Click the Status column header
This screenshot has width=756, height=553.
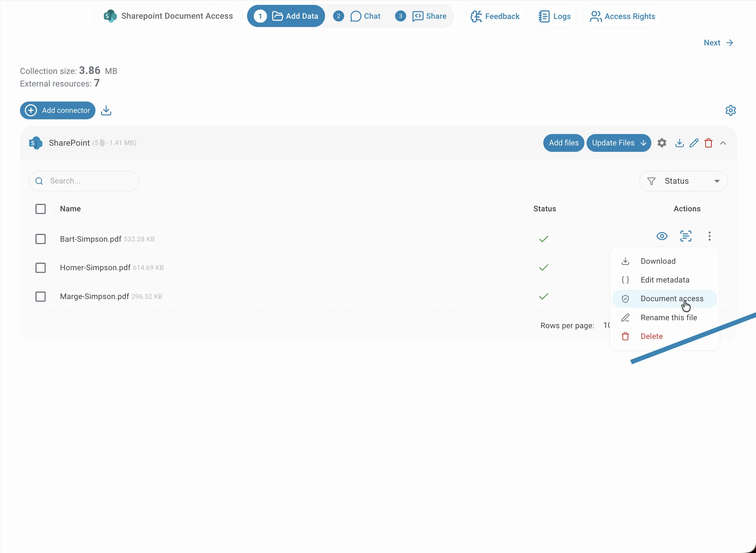(x=545, y=209)
